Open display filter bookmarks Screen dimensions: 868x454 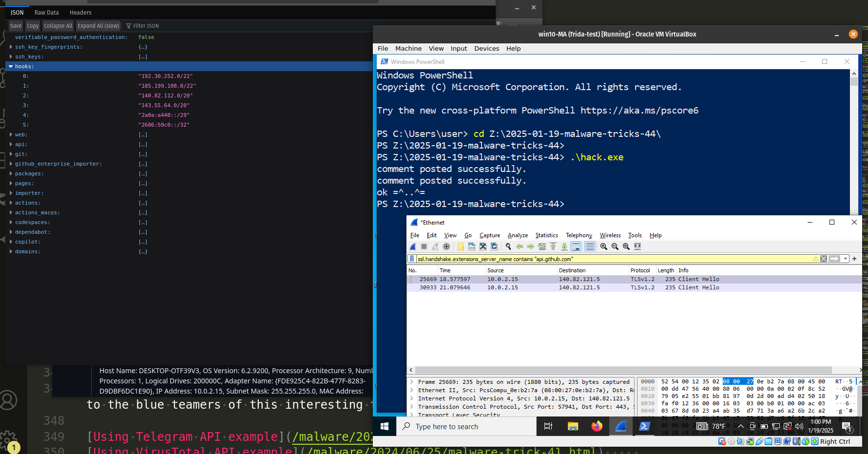click(412, 259)
